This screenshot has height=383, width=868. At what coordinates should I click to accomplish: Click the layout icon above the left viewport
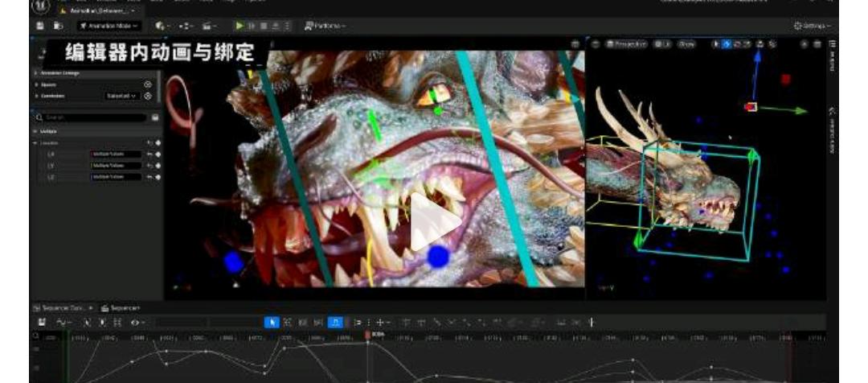[575, 44]
